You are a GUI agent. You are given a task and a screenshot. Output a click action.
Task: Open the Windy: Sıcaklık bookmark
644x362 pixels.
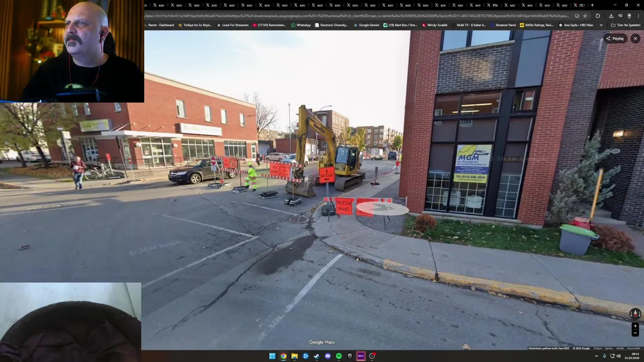pyautogui.click(x=435, y=25)
